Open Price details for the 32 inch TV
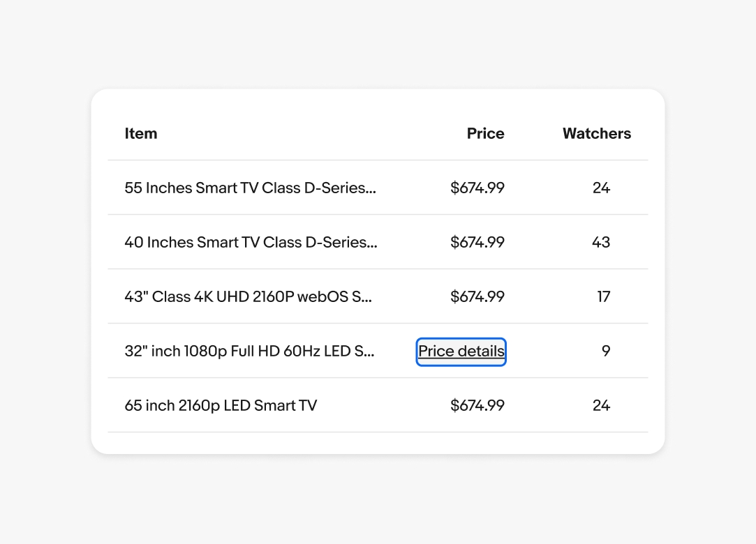 point(461,352)
